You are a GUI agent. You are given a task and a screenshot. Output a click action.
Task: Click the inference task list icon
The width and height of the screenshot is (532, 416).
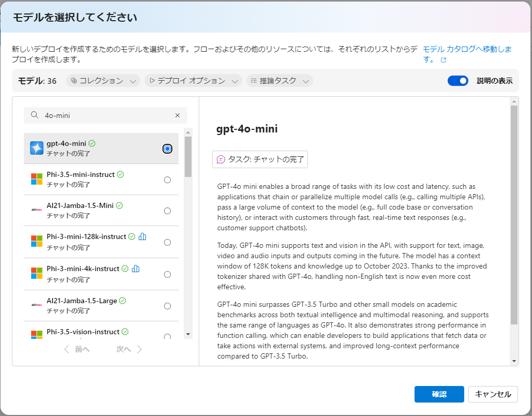[x=254, y=80]
